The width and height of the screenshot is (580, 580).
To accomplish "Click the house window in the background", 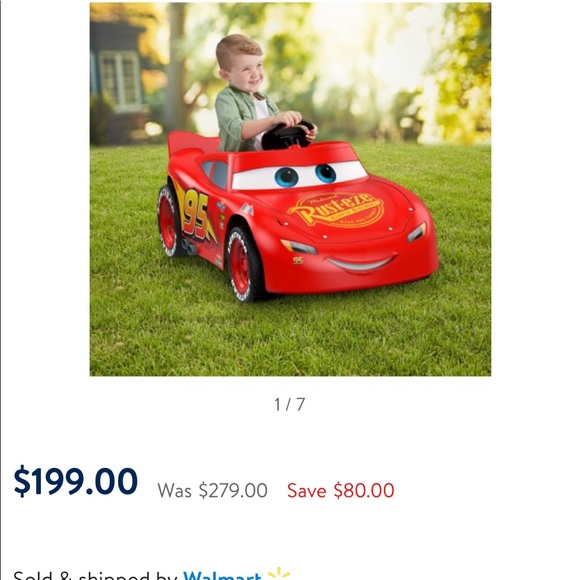I will click(120, 80).
